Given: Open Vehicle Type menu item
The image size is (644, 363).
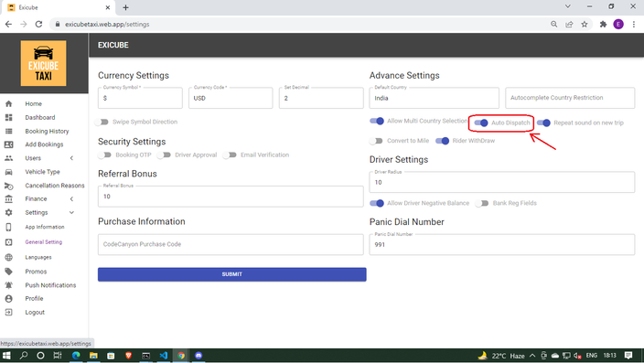Looking at the screenshot, I should pyautogui.click(x=42, y=172).
